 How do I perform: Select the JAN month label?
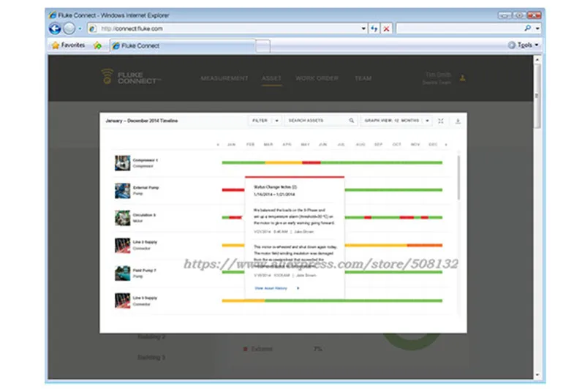click(x=231, y=144)
